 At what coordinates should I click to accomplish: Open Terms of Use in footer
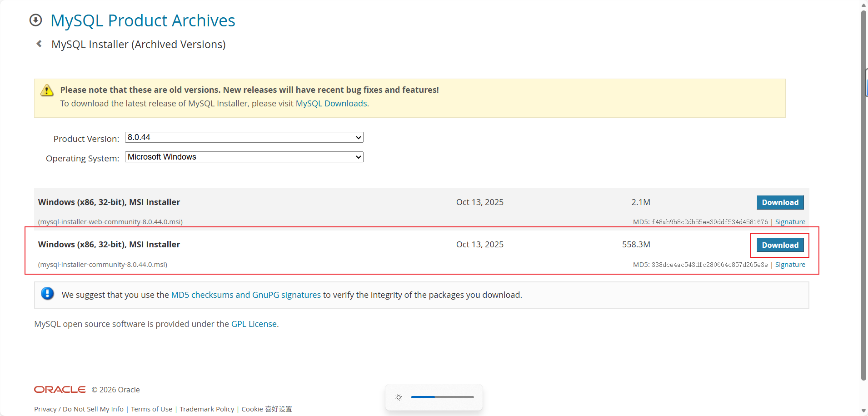click(x=152, y=409)
